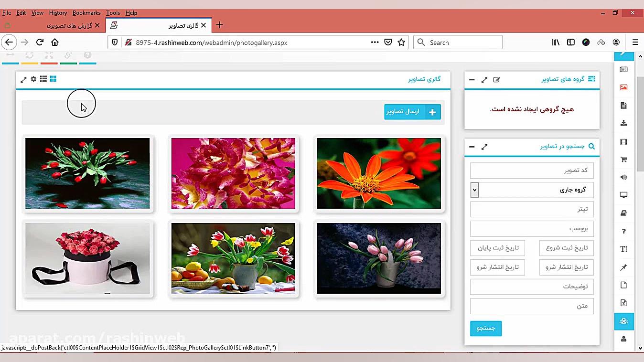Focus the توضیحات description field
This screenshot has height=362, width=644.
(x=532, y=287)
